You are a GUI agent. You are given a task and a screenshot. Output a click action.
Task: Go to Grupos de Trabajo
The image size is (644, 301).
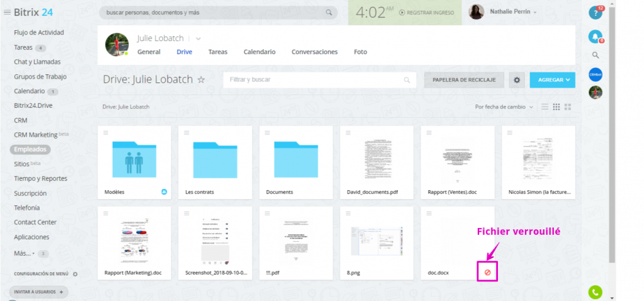pyautogui.click(x=40, y=77)
